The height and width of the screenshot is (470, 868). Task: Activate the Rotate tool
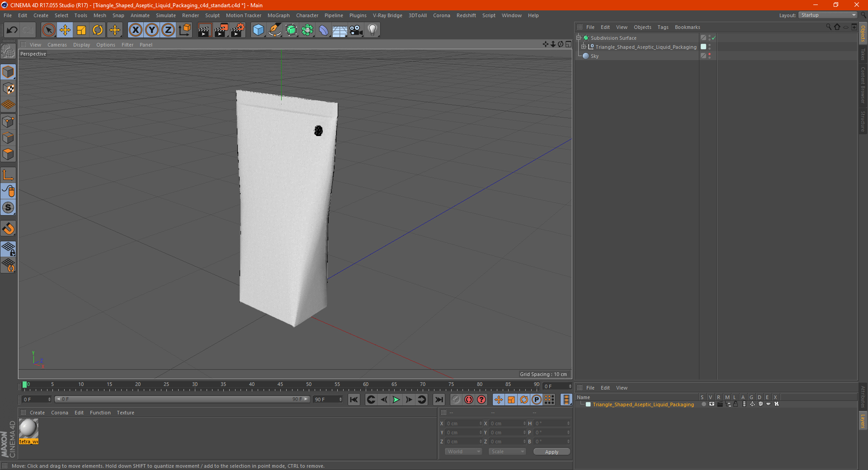tap(98, 30)
